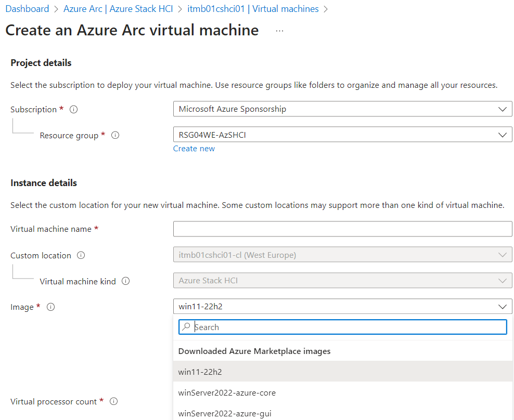Click the magnifier icon in the image search box
The height and width of the screenshot is (420, 514).
coord(186,326)
